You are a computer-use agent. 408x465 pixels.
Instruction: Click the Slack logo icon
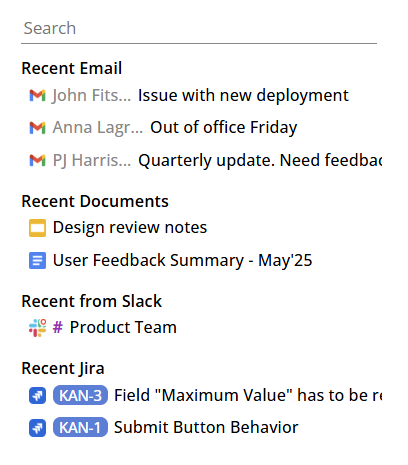[37, 328]
